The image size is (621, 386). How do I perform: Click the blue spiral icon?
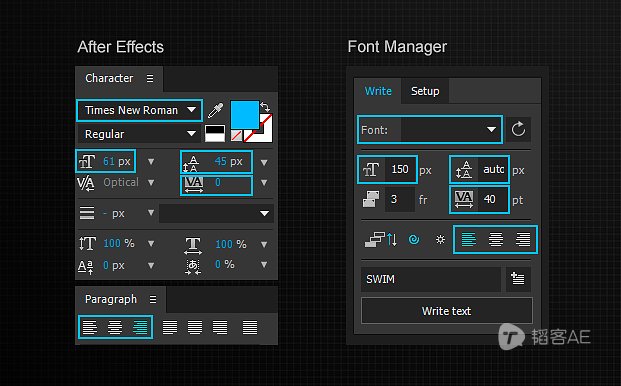(x=414, y=240)
